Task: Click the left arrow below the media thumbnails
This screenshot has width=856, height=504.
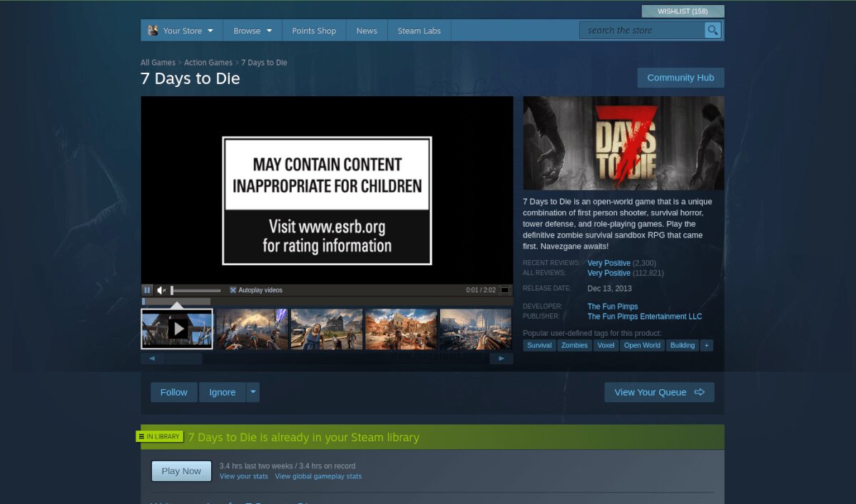Action: 151,359
